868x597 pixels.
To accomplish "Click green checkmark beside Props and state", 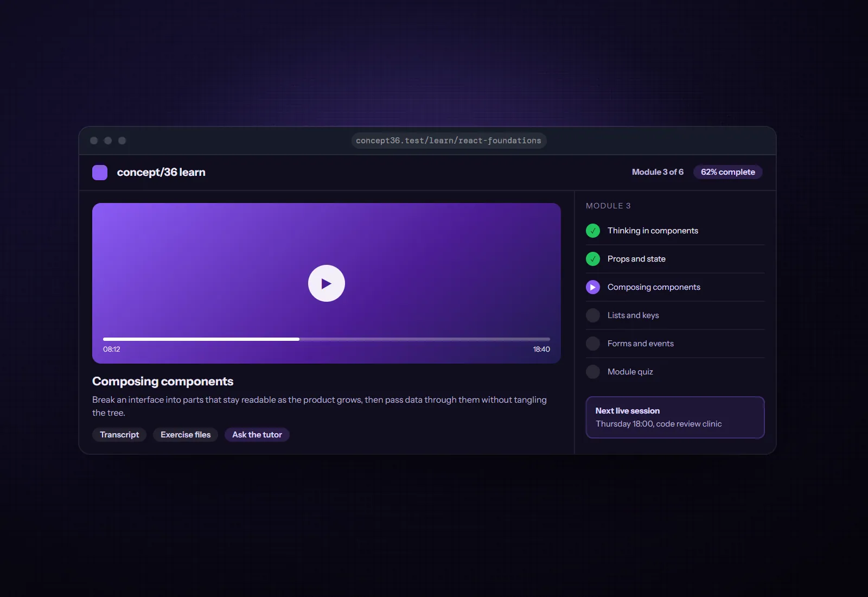I will (593, 259).
